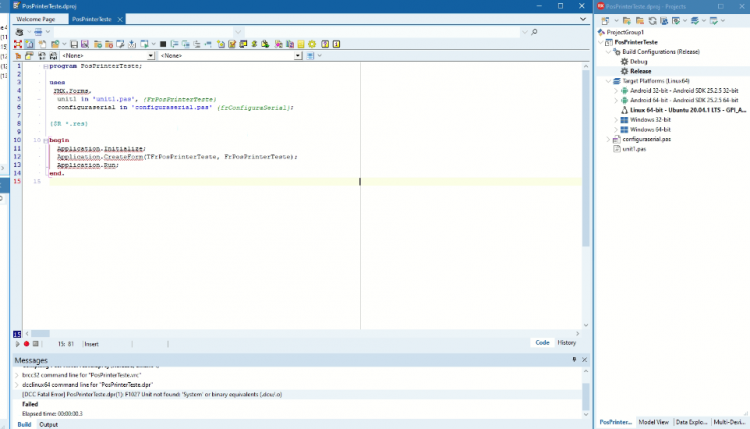Click the Save file toolbar icon
Image resolution: width=750 pixels, height=429 pixels.
click(74, 44)
